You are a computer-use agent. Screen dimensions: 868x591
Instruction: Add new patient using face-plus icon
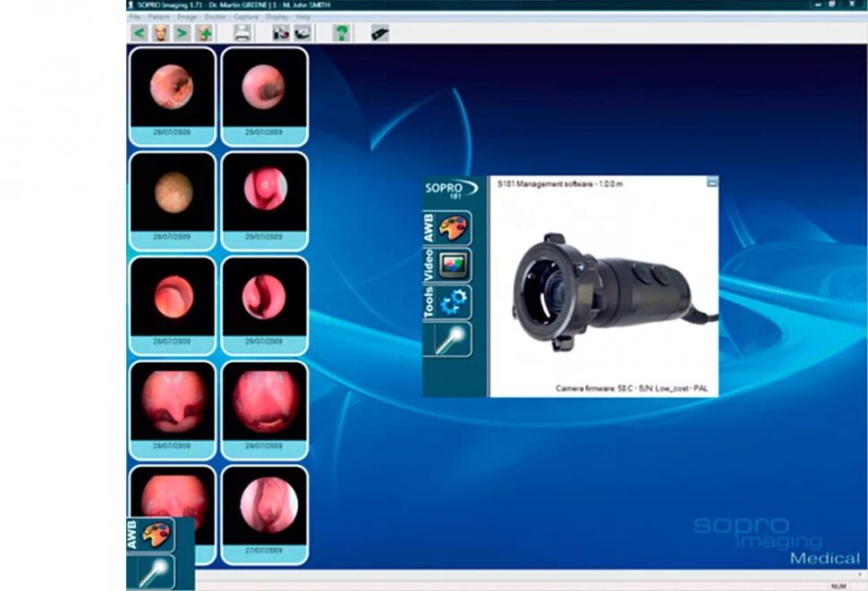coord(204,33)
